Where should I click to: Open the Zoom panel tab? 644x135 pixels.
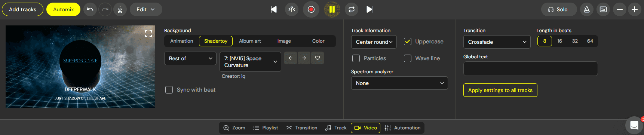click(x=234, y=128)
